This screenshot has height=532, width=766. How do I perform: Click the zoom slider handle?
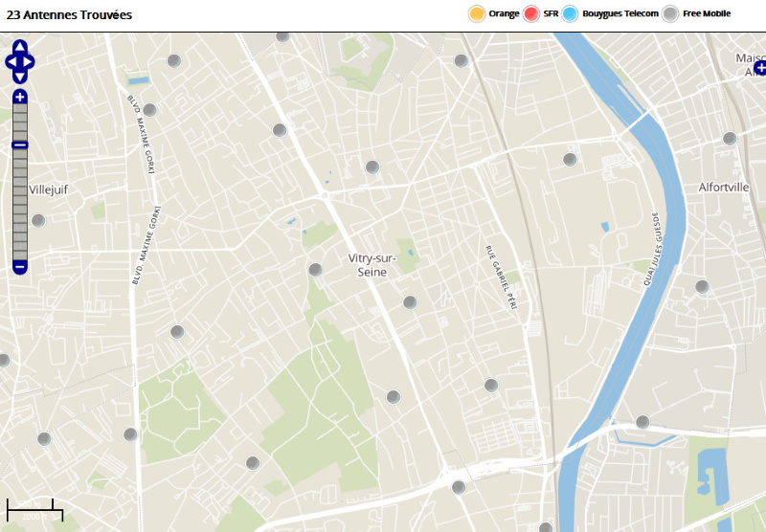click(20, 144)
